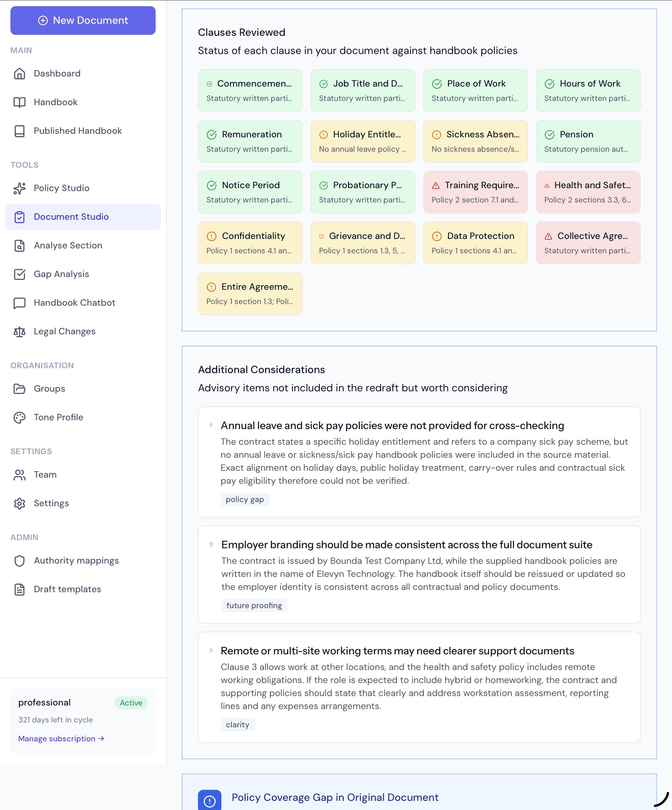Click the amber alert icon on Confidentiality

pyautogui.click(x=212, y=236)
